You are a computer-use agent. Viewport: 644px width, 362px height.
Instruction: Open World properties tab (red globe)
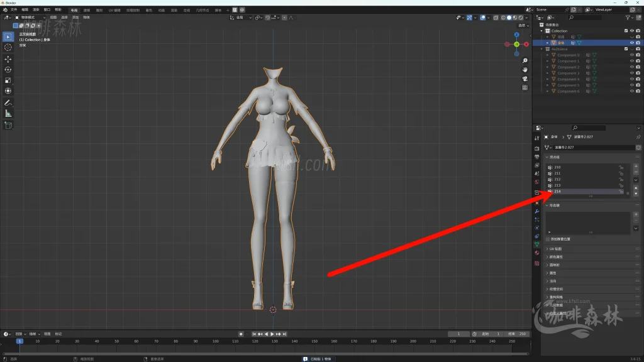(537, 182)
